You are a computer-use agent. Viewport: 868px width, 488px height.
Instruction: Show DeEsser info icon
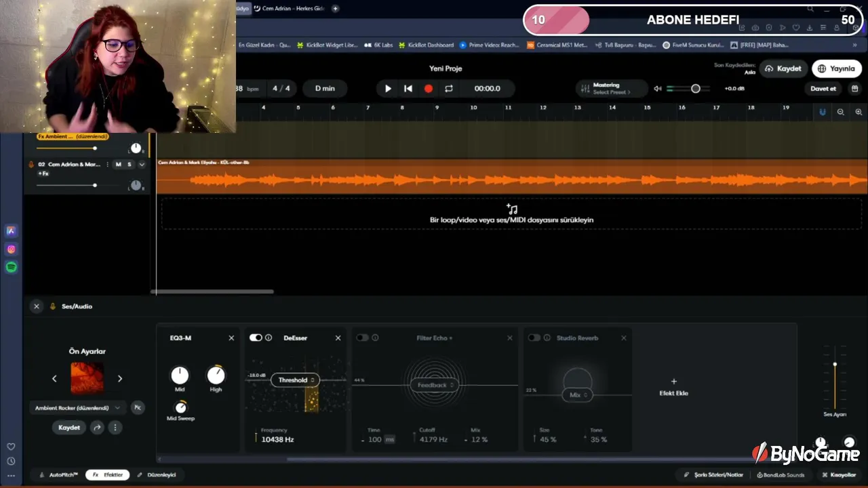point(269,338)
